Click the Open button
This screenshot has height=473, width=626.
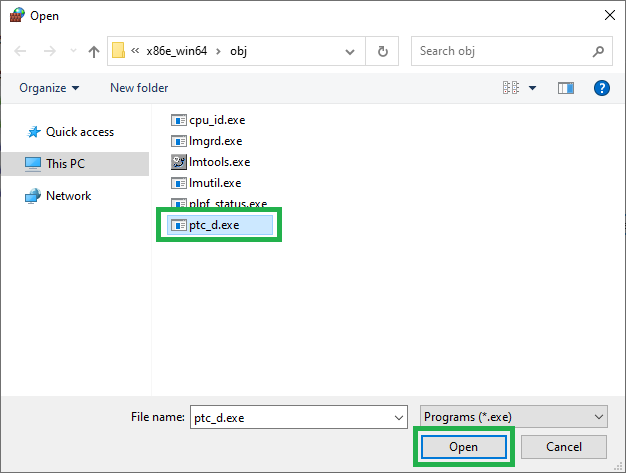[463, 446]
